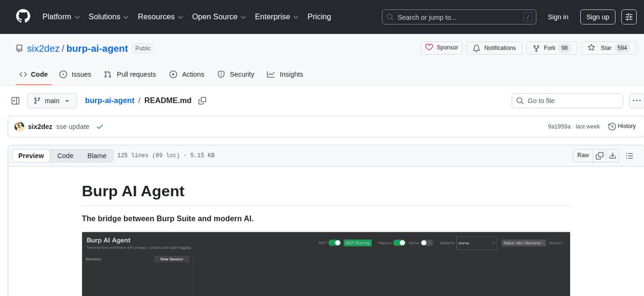
Task: Toggle the MCP switch in the screenshot
Action: pos(336,243)
